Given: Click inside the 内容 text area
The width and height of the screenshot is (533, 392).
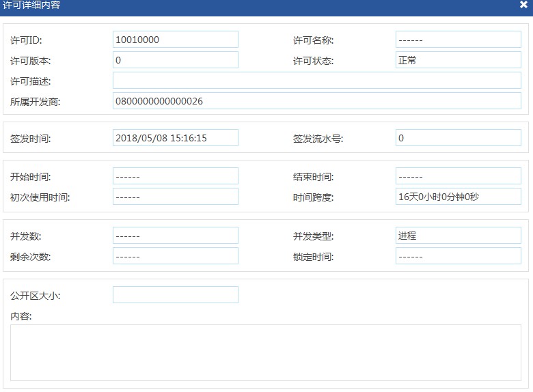Looking at the screenshot, I should (x=265, y=352).
